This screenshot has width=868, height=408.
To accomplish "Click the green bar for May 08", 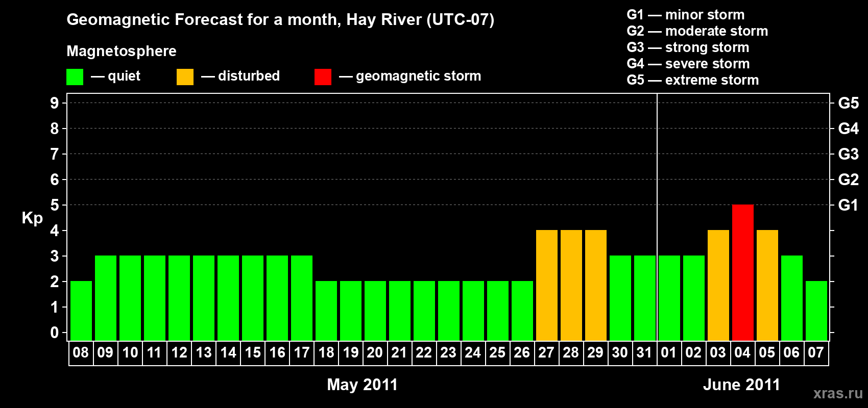I will [x=81, y=311].
